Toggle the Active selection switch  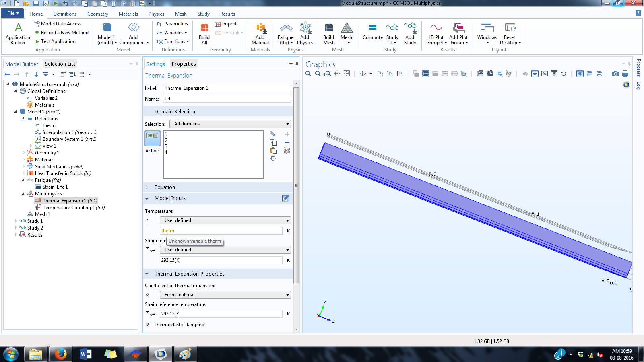click(153, 138)
